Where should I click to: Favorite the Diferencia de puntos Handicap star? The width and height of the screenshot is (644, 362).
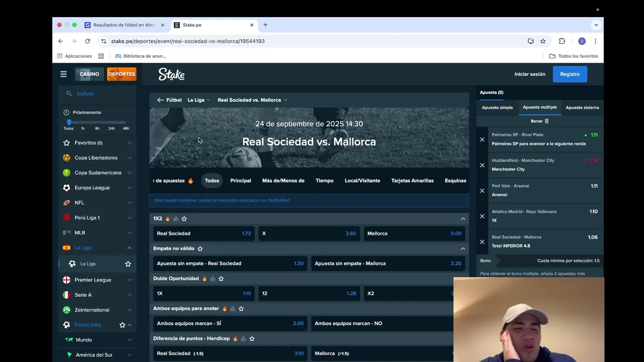pyautogui.click(x=252, y=338)
